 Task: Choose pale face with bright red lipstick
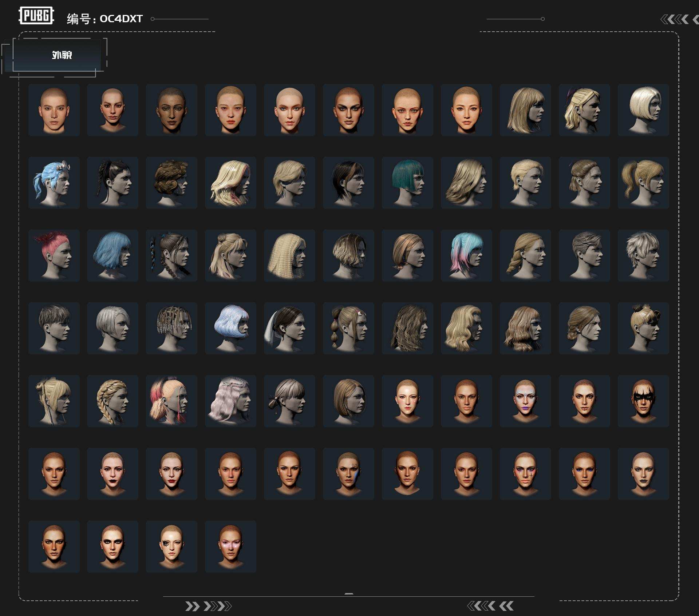tap(171, 474)
